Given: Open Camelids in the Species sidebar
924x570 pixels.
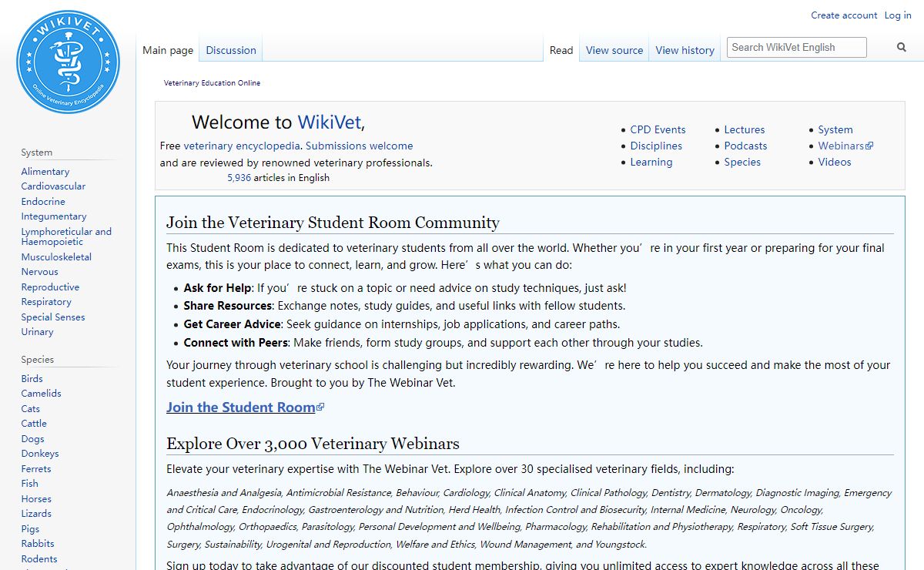Looking at the screenshot, I should click(41, 394).
